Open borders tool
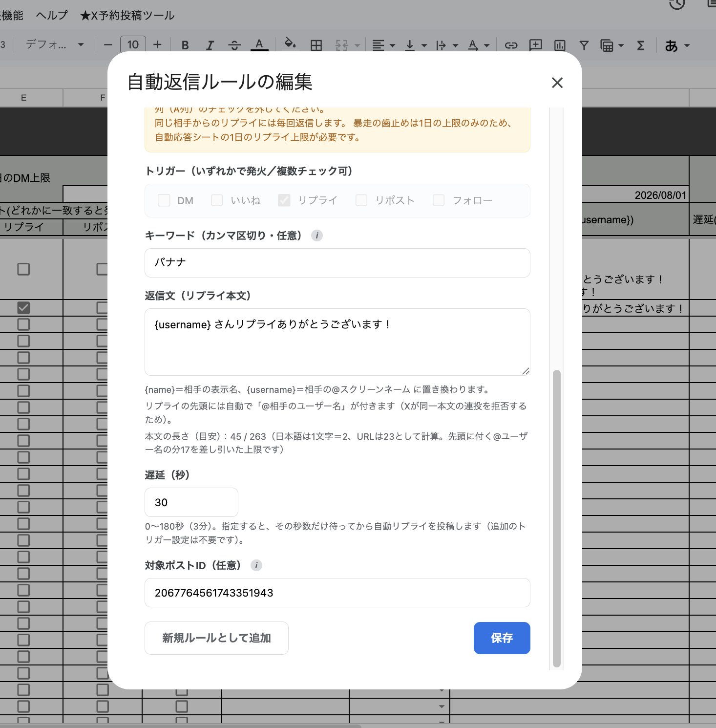This screenshot has width=716, height=728. 316,45
